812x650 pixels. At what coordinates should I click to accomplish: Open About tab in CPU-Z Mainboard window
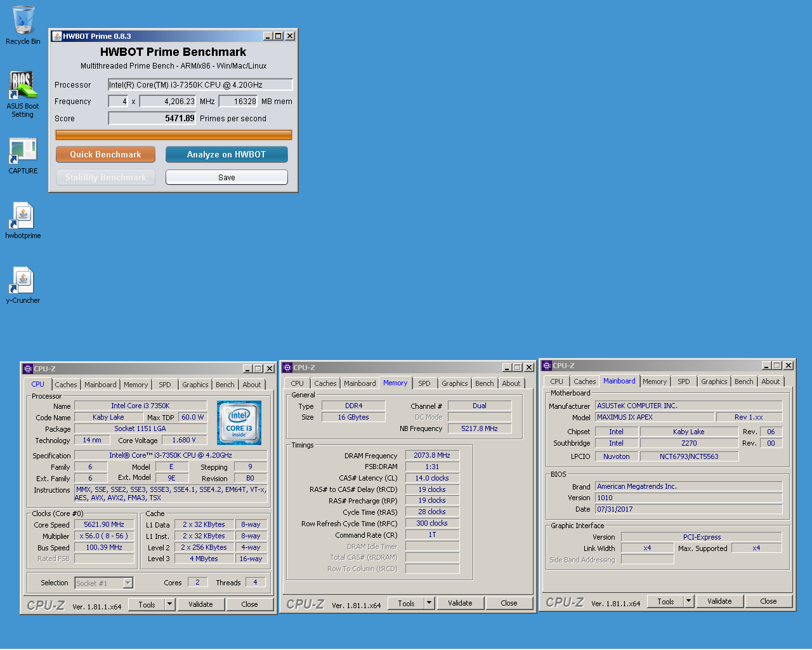pyautogui.click(x=771, y=381)
